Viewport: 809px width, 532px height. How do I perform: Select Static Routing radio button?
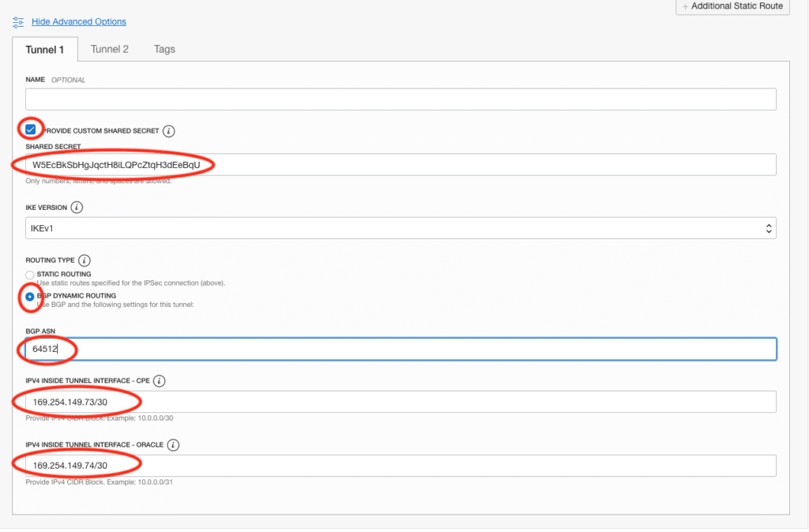tap(30, 275)
